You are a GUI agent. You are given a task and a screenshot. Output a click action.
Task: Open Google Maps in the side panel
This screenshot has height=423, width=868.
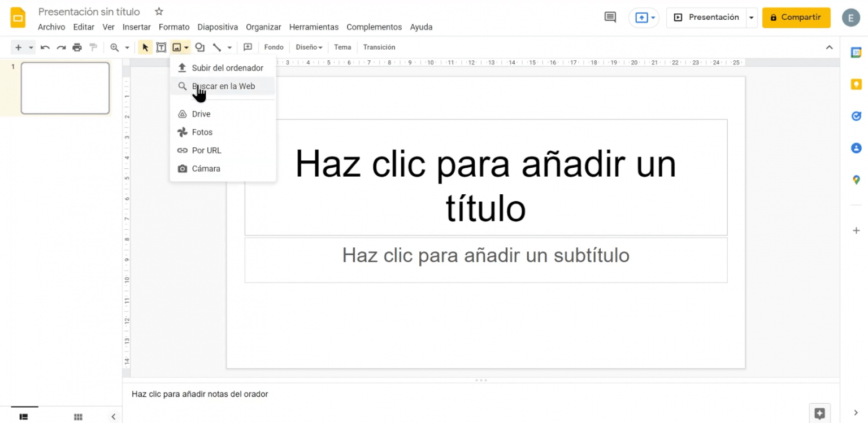click(856, 180)
